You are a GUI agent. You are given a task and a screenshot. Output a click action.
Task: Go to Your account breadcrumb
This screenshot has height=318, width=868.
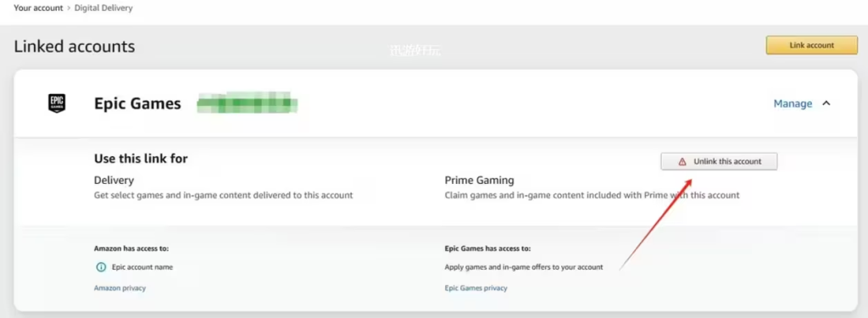pyautogui.click(x=37, y=8)
